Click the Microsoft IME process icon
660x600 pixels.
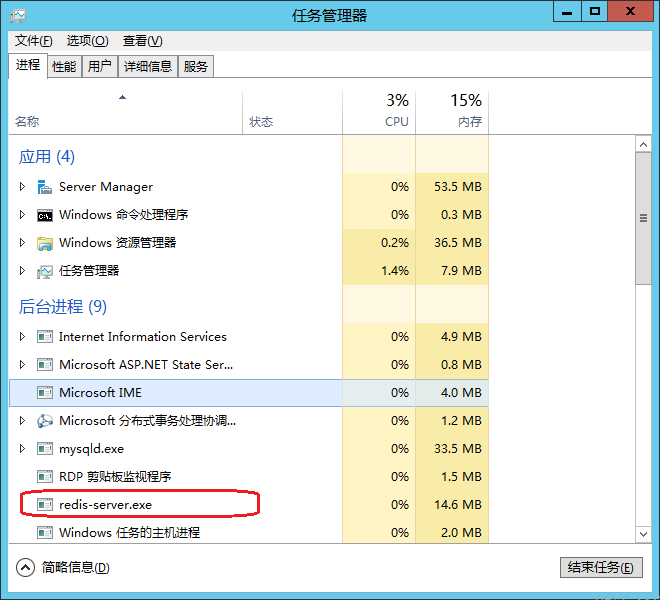tap(45, 393)
